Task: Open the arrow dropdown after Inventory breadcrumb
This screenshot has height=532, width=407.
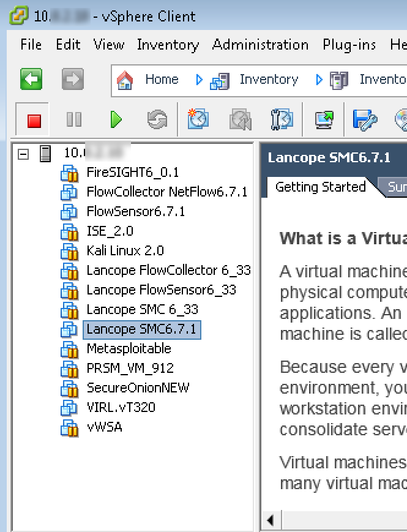Action: pyautogui.click(x=319, y=80)
